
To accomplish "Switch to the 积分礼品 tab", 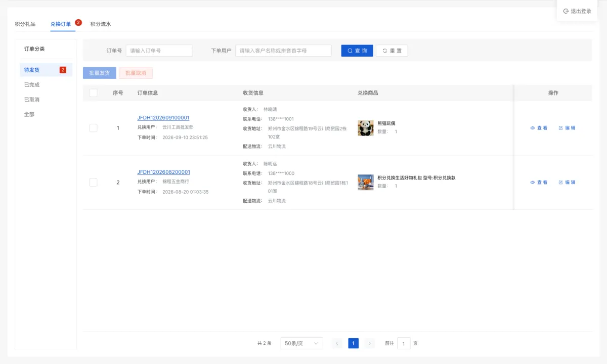I will coord(25,24).
